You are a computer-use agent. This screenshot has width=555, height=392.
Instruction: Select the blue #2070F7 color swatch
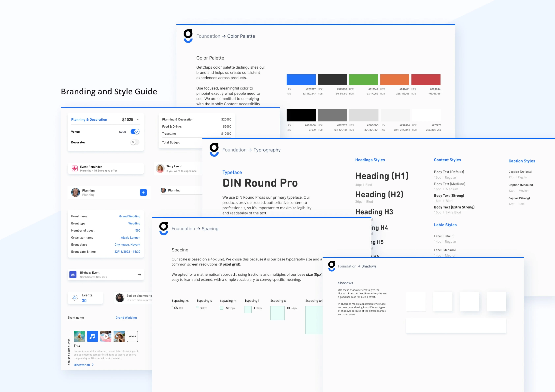301,79
